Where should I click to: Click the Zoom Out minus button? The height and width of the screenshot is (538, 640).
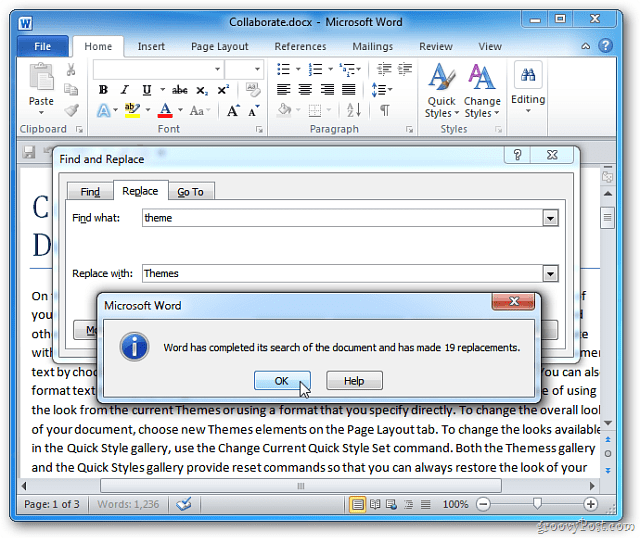[483, 504]
